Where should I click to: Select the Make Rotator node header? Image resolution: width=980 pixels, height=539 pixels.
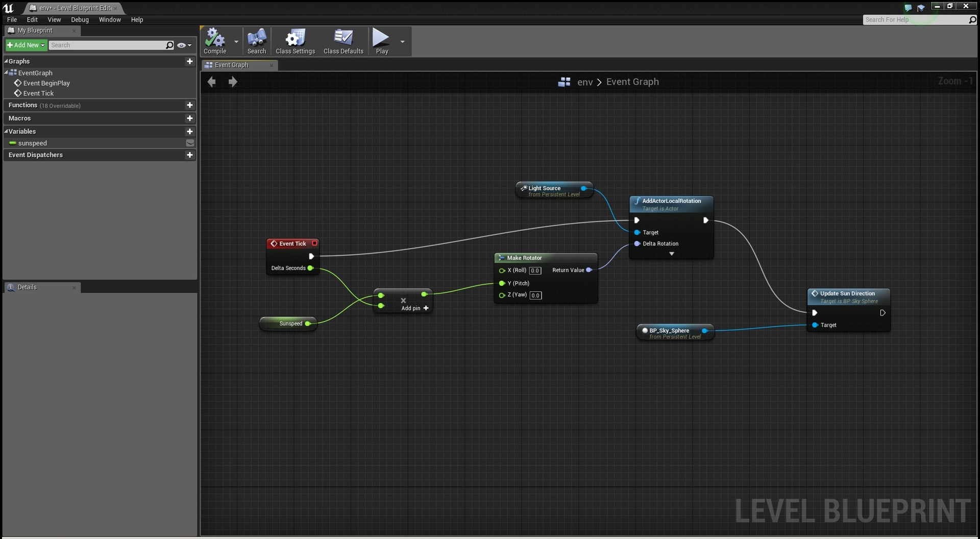click(x=546, y=258)
